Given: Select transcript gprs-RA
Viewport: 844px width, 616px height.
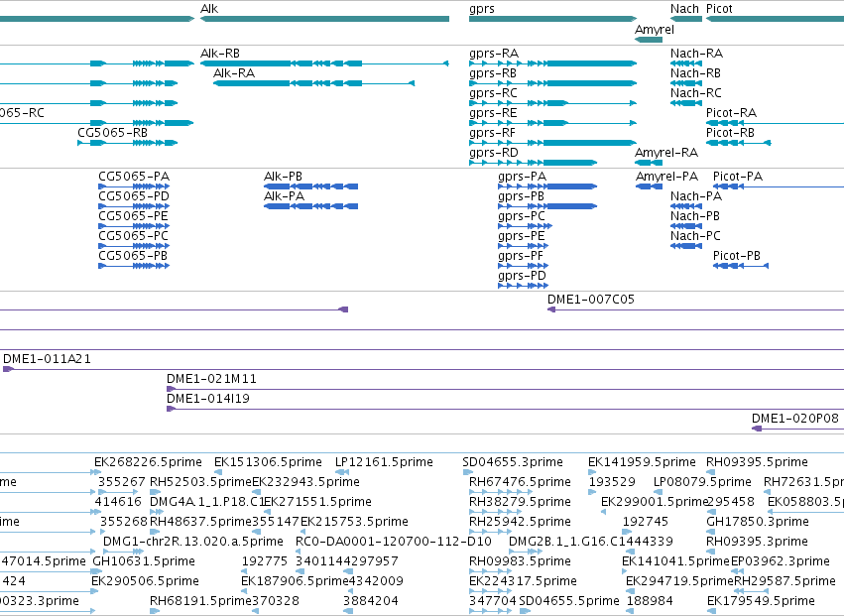Looking at the screenshot, I should 494,54.
